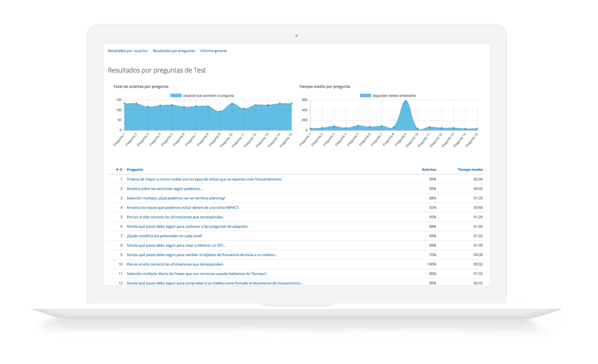The height and width of the screenshot is (364, 598).
Task: Click the 'Resultados por preguntas de Test' heading
Action: [x=157, y=70]
